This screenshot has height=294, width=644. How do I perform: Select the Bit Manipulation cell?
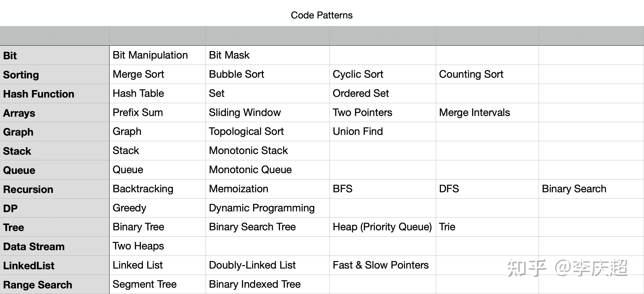(x=150, y=55)
